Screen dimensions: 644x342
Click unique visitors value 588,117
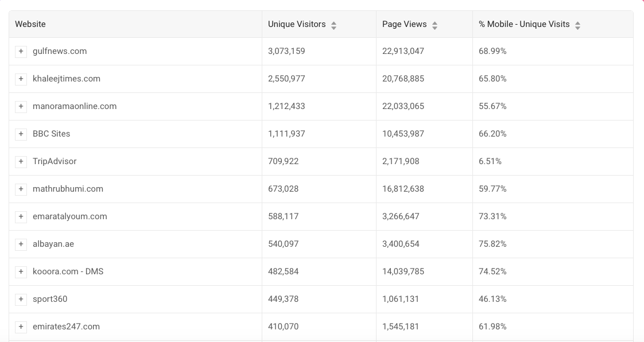[x=284, y=216]
